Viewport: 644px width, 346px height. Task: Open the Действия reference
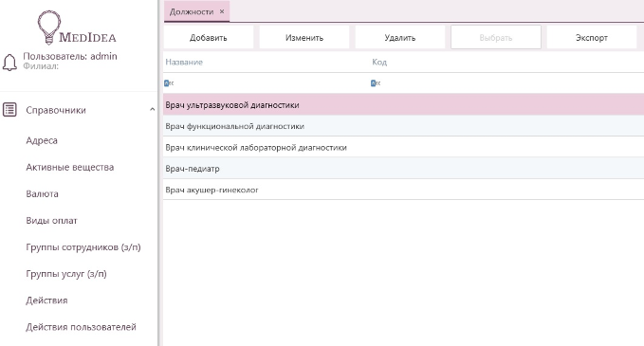click(46, 300)
